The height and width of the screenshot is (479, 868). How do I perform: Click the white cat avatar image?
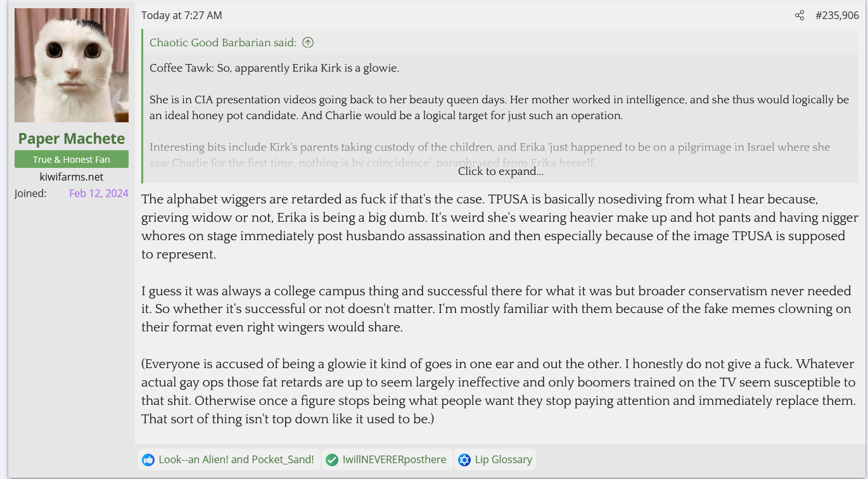coord(72,65)
